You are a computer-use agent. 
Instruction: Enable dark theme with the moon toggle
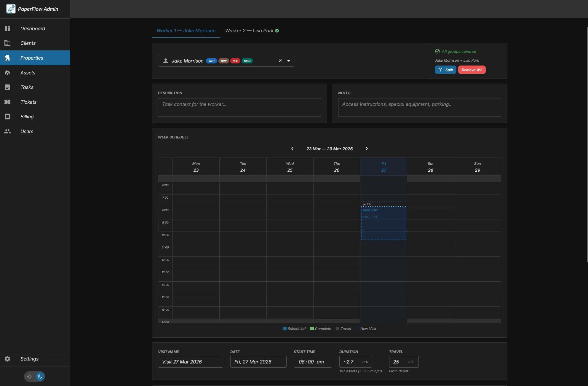[40, 377]
